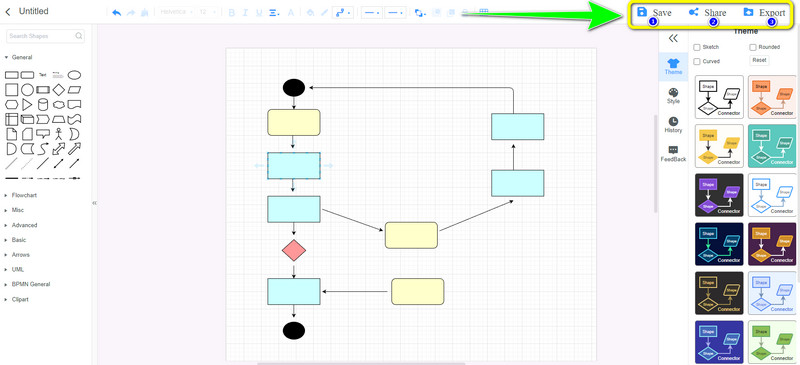This screenshot has height=365, width=800.
Task: Collapse the right panel with double chevron
Action: [x=673, y=38]
